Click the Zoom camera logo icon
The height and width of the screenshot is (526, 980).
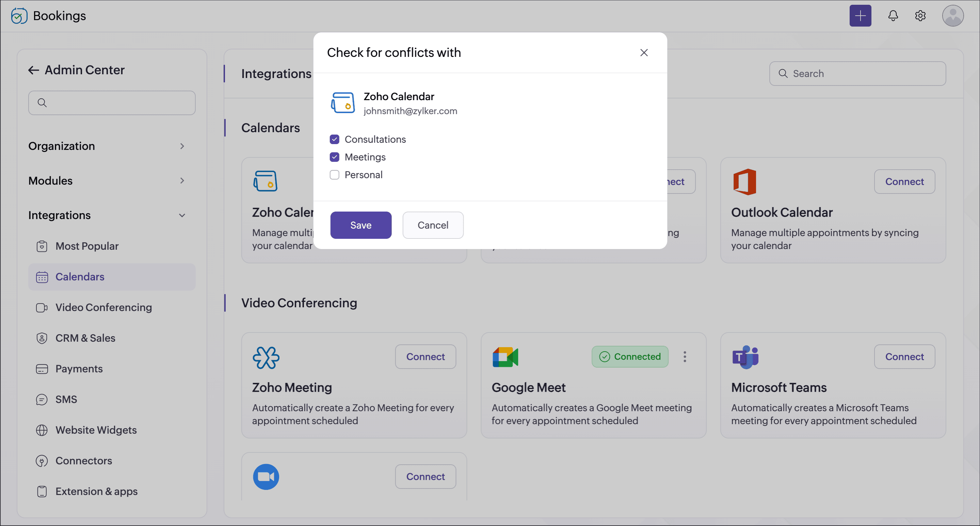click(x=266, y=477)
